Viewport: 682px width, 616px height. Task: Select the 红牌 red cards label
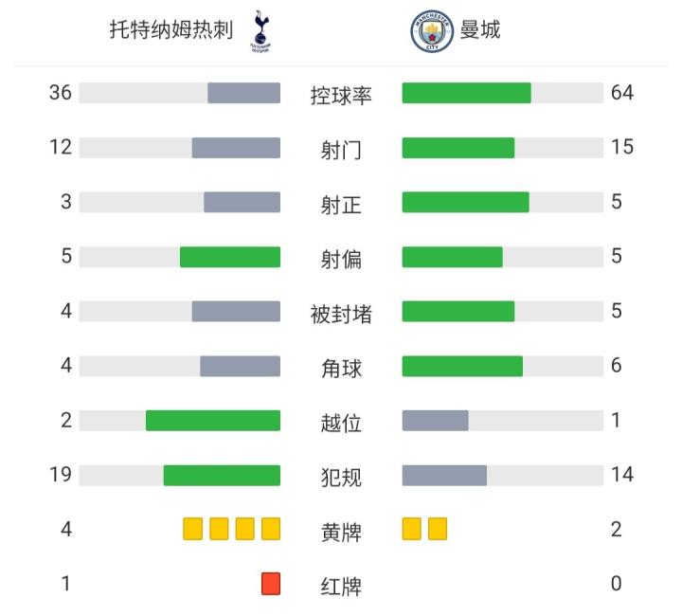[x=341, y=587]
